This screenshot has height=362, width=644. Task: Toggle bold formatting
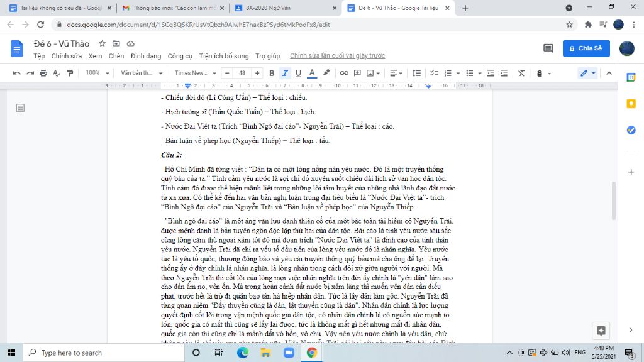(x=272, y=73)
